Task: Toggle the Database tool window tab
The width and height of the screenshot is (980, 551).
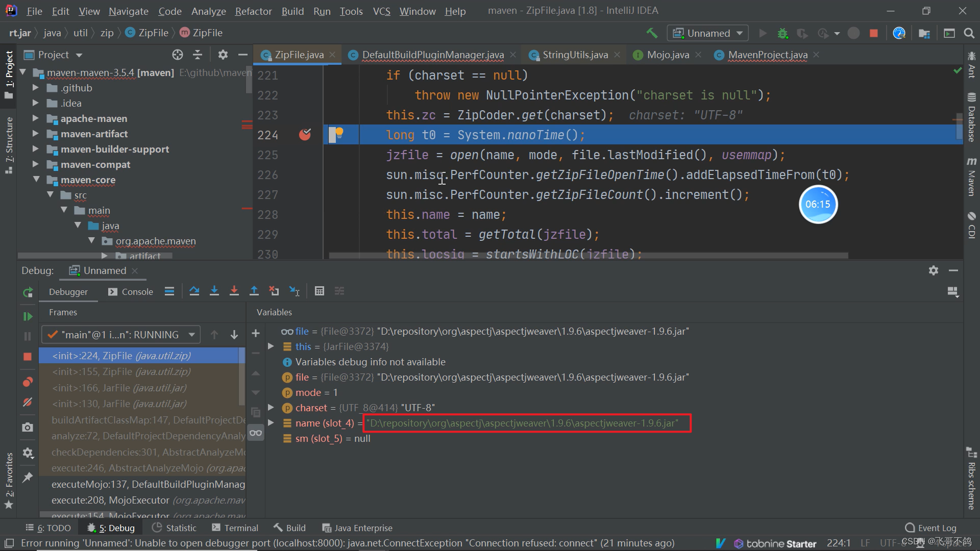Action: 971,117
